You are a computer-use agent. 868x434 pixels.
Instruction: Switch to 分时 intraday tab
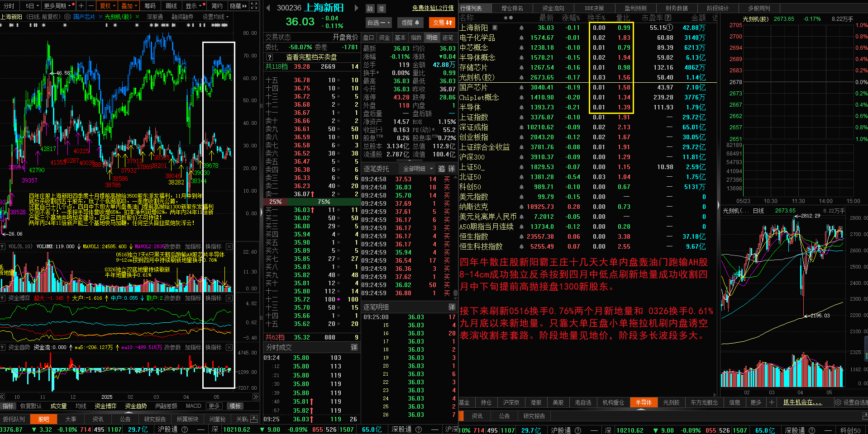9,6
